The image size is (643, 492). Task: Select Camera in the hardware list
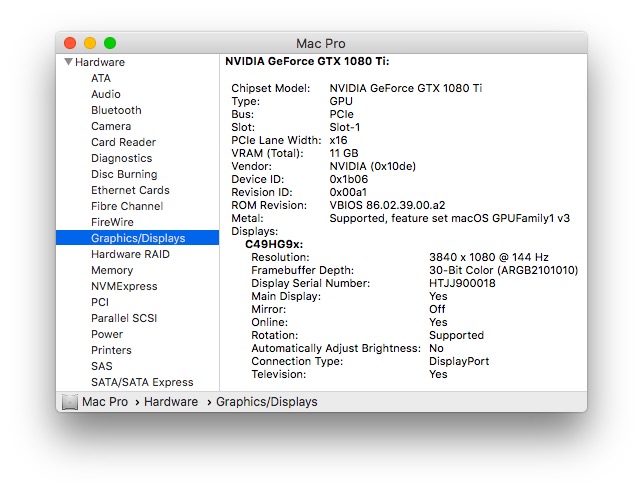click(111, 126)
